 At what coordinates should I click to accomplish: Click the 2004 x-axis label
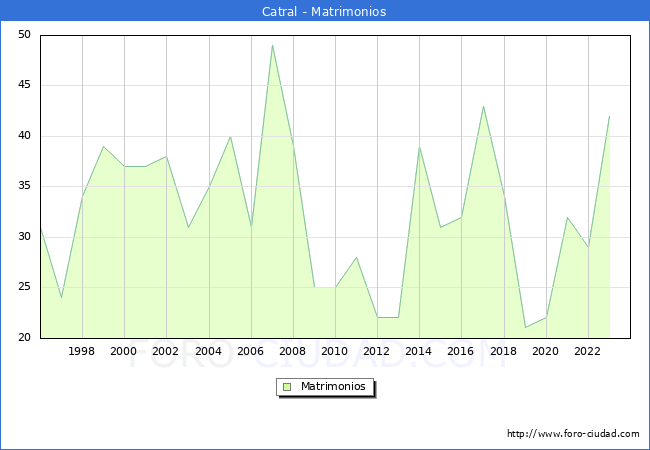tap(209, 351)
